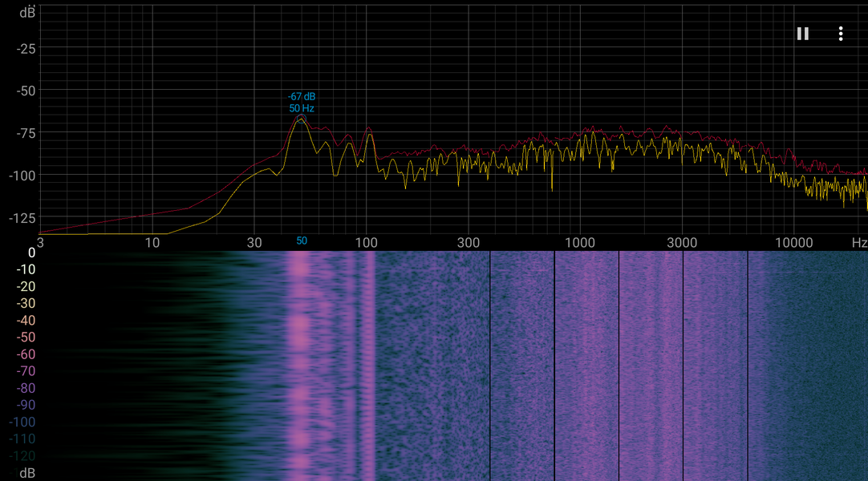Select the circled peak marker on the spectrum curve
Screen dimensions: 868x481
pyautogui.click(x=301, y=118)
